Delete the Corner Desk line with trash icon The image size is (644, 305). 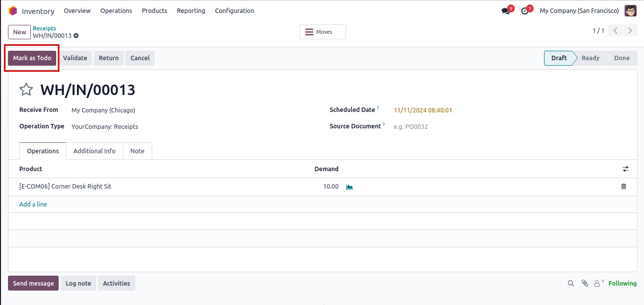624,187
